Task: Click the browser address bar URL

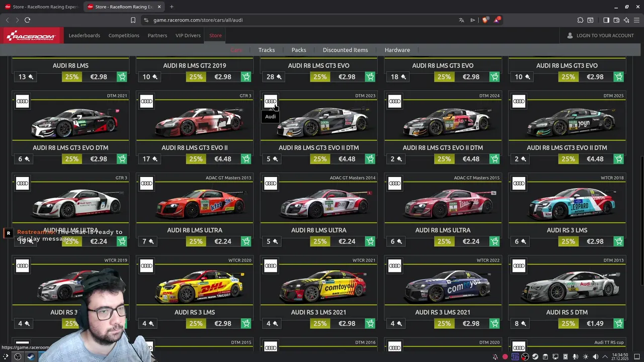Action: click(198, 20)
